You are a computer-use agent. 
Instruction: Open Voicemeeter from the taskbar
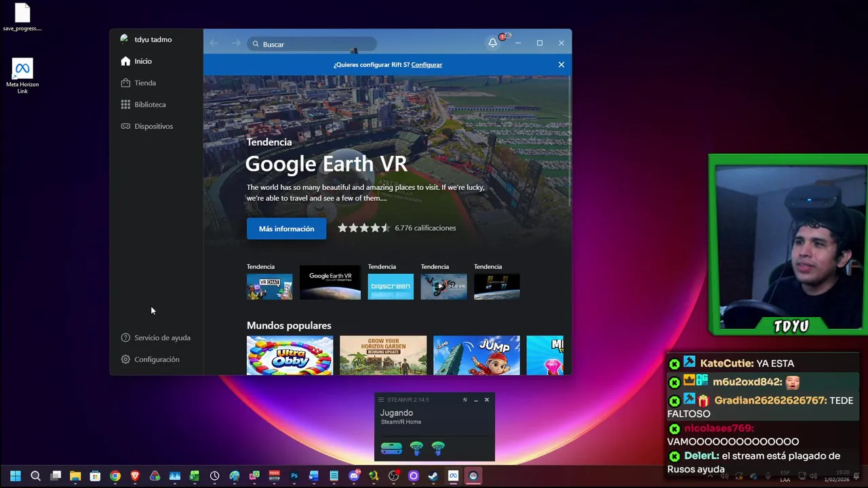(x=274, y=476)
